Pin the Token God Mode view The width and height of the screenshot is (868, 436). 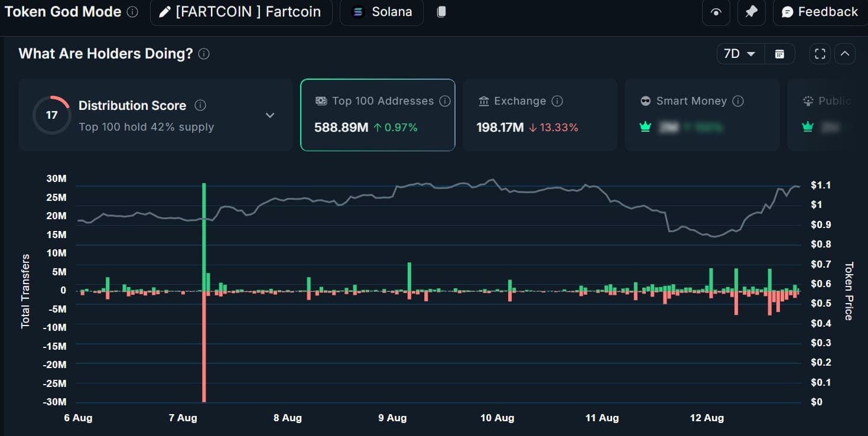tap(751, 12)
